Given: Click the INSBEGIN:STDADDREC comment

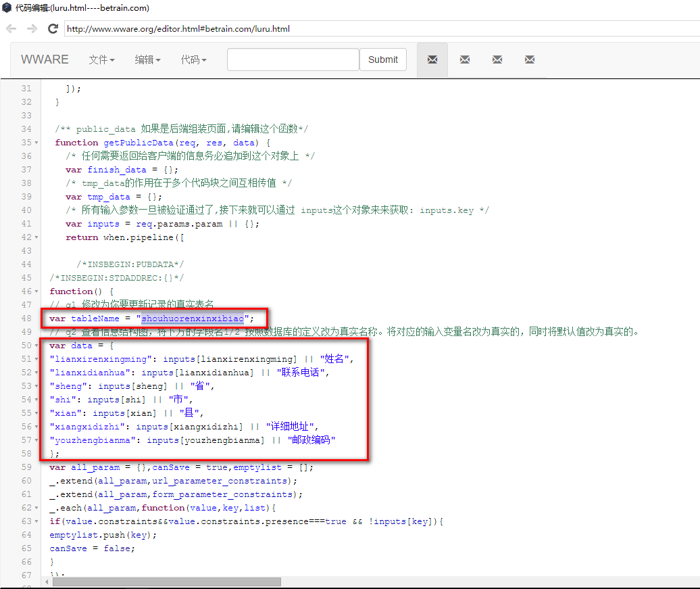Looking at the screenshot, I should tap(117, 278).
